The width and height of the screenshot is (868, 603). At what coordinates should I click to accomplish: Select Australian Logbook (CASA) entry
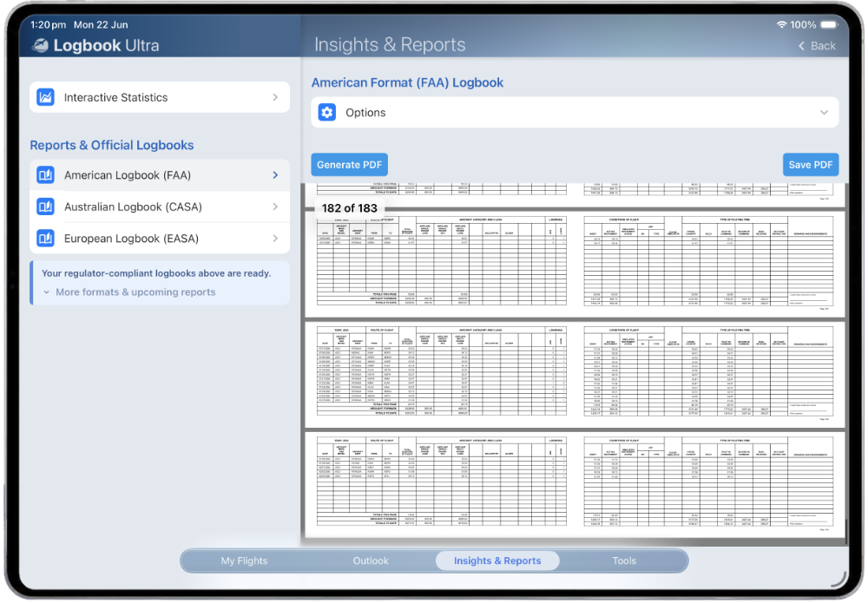(x=160, y=206)
